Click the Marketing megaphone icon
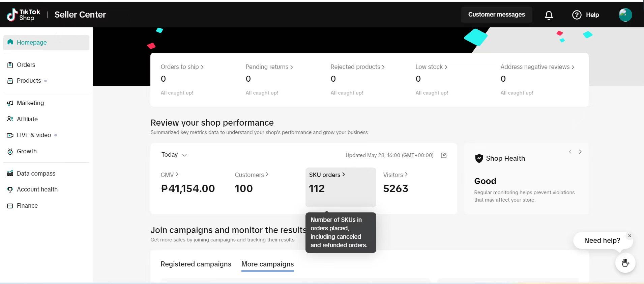Screen dimensions: 644x284 click(x=10, y=103)
